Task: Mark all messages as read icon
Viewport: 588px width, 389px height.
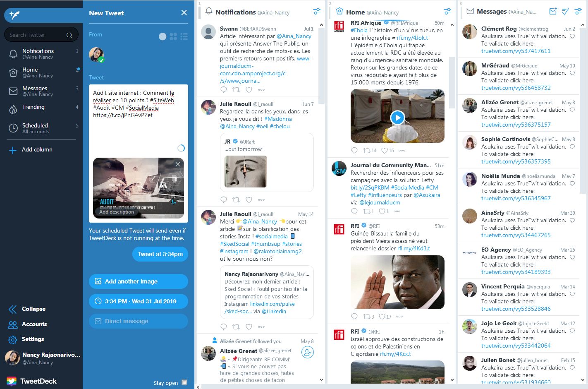Action: [565, 11]
